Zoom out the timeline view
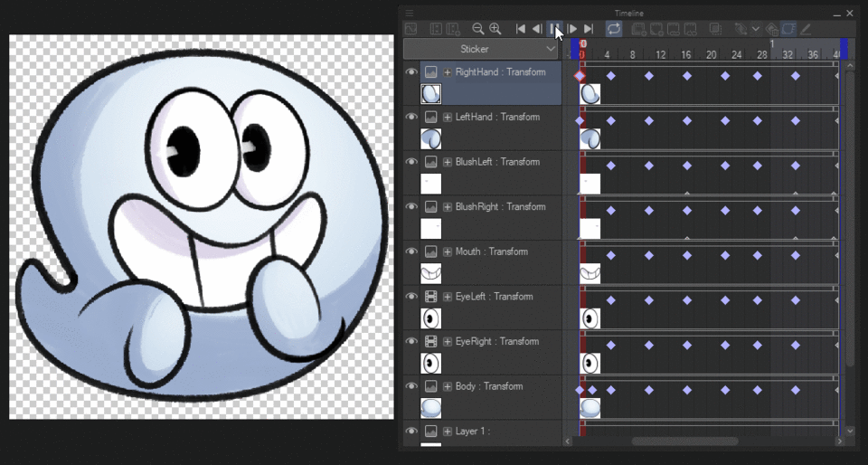Image resolution: width=868 pixels, height=465 pixels. point(478,29)
